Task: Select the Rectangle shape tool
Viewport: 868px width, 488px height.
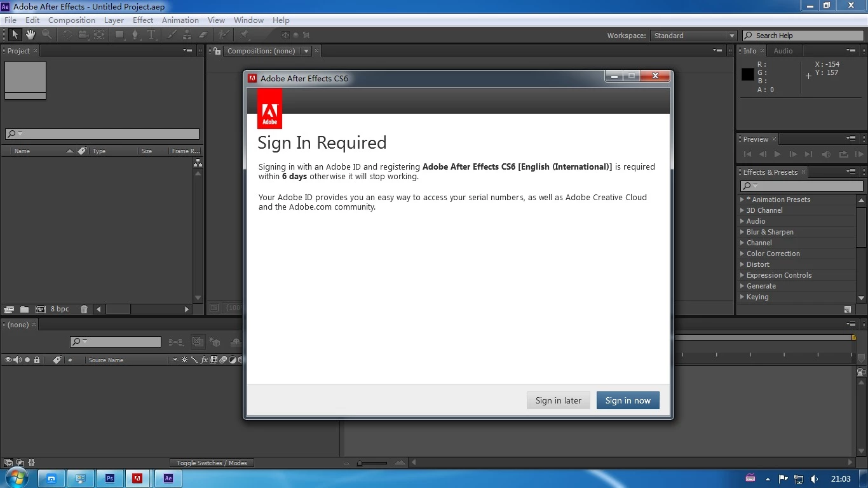Action: tap(119, 35)
